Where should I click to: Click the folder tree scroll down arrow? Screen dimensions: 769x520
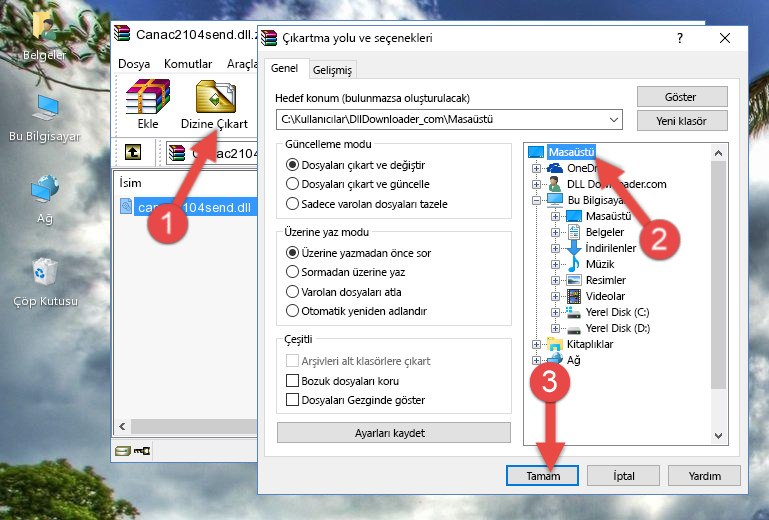click(x=718, y=436)
